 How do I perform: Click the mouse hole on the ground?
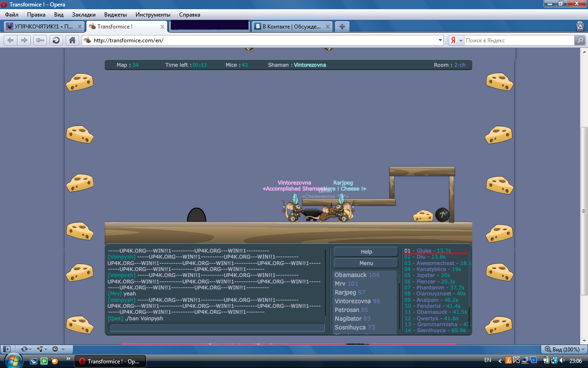click(197, 215)
